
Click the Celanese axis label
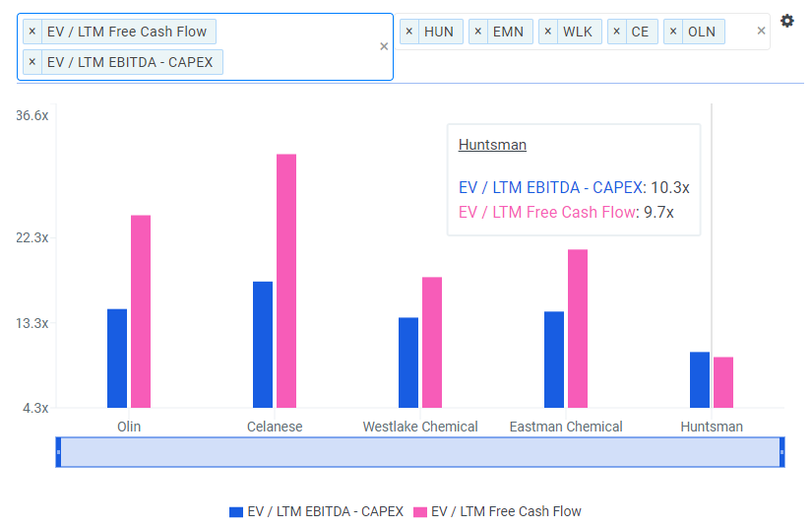pyautogui.click(x=275, y=427)
